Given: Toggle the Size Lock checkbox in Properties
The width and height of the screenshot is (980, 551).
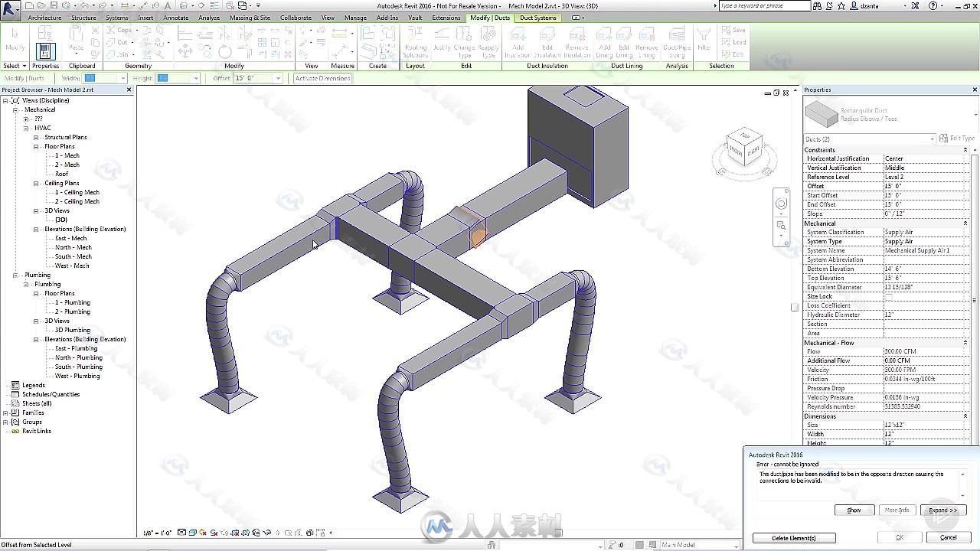Looking at the screenshot, I should (x=889, y=296).
